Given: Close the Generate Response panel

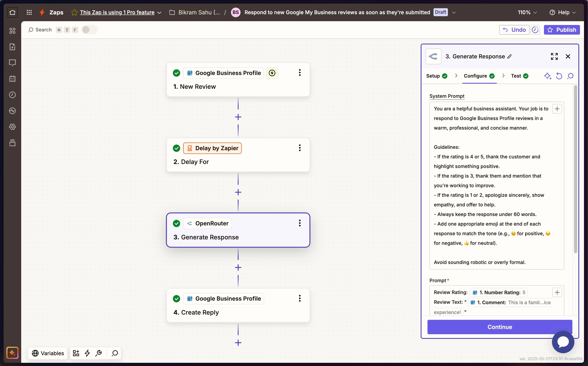Looking at the screenshot, I should click(x=568, y=56).
